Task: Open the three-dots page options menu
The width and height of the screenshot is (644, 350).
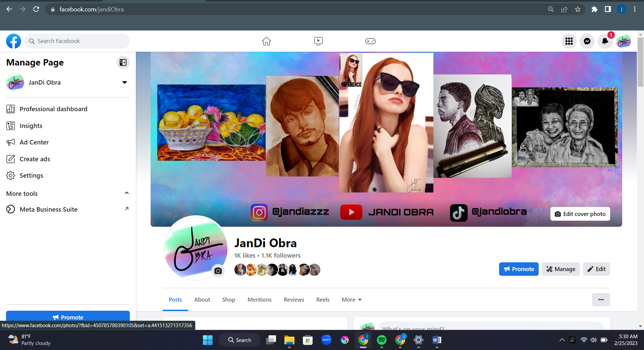Action: pos(601,300)
